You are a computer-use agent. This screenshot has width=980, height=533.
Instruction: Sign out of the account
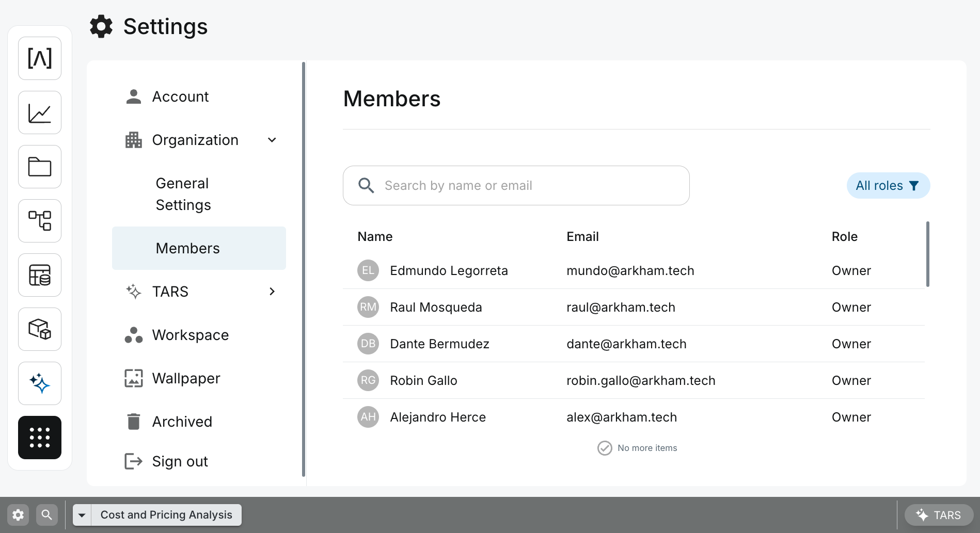tap(199, 461)
